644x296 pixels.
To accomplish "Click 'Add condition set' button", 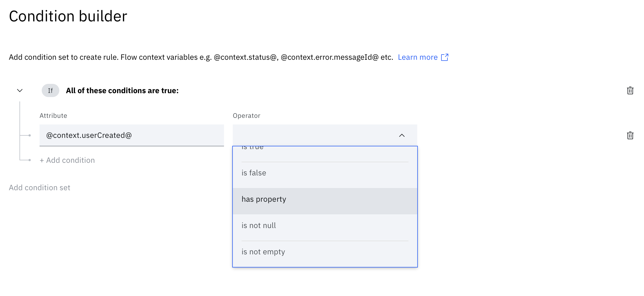I will pos(40,188).
